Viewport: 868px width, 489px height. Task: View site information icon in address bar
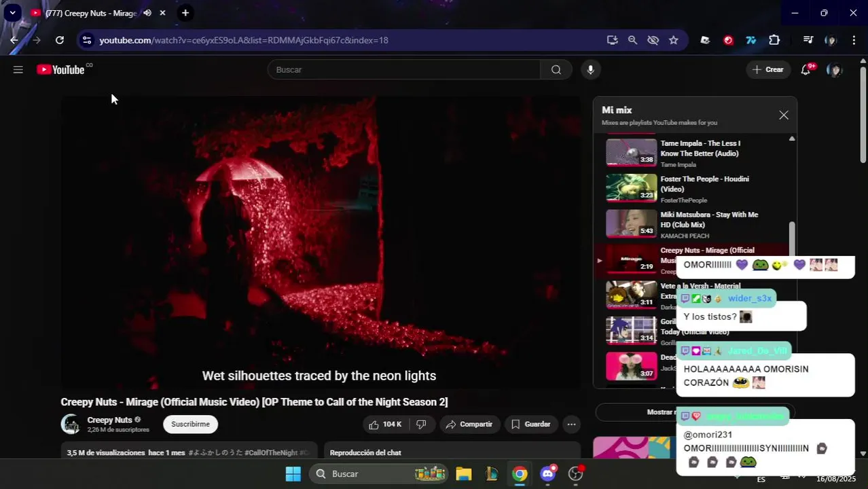(x=86, y=40)
